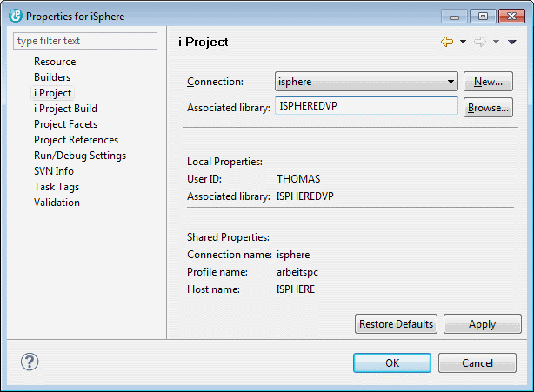
Task: Confirm with the OK button
Action: click(x=392, y=362)
